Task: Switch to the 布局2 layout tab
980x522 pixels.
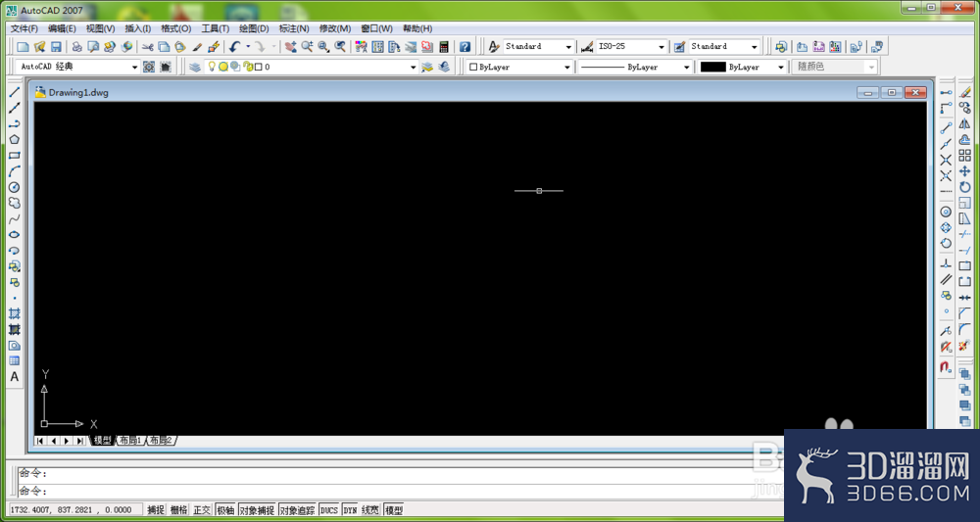Action: point(161,441)
